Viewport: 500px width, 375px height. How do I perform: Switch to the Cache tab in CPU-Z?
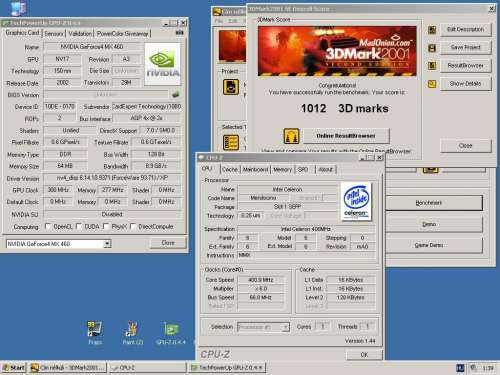tap(230, 170)
